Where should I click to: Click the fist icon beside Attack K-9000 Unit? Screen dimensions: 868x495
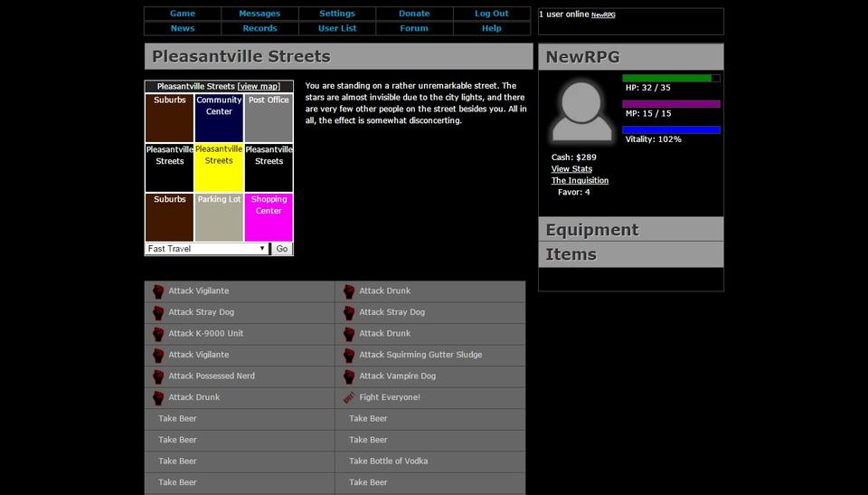pos(158,334)
